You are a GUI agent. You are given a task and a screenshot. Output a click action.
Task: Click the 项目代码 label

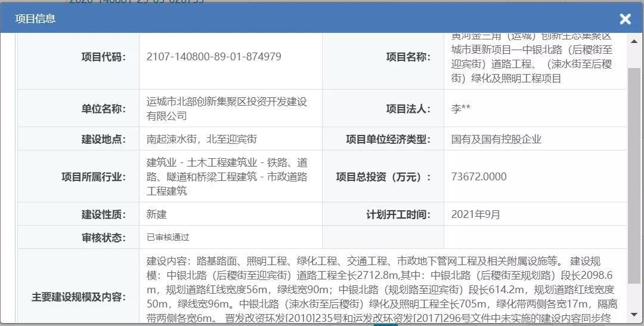pyautogui.click(x=104, y=57)
